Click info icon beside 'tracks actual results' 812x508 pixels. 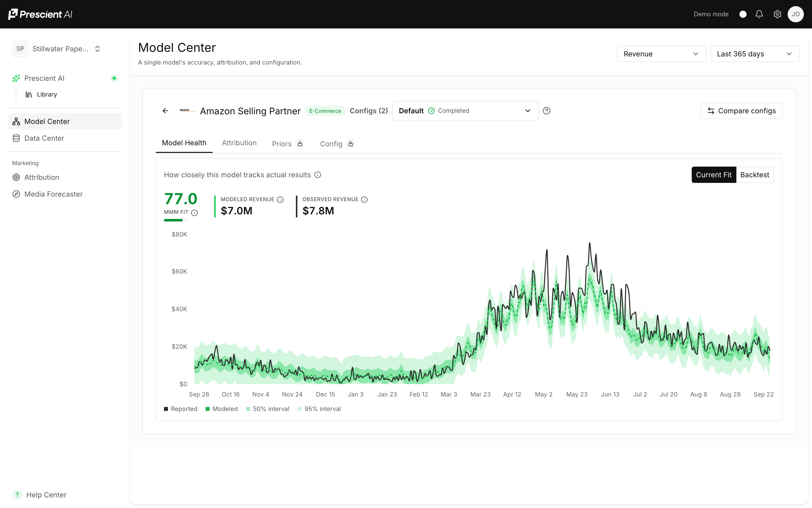318,175
